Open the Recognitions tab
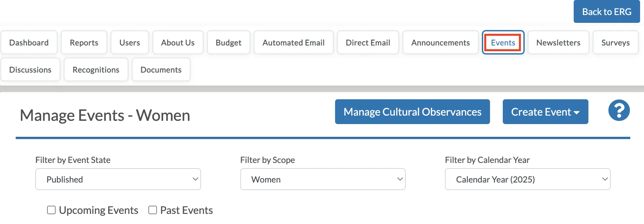This screenshot has width=644, height=224. (96, 70)
